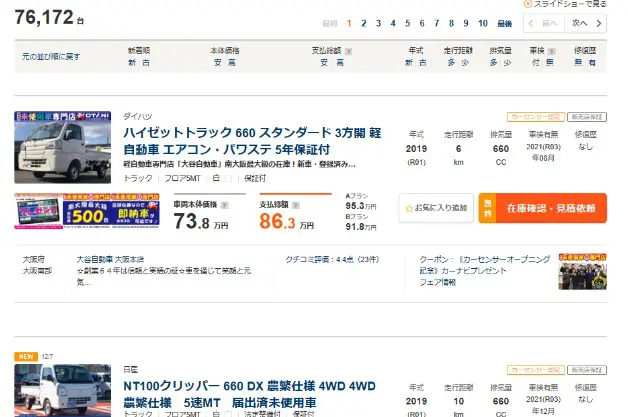Go to results page 8
Screen dimensions: 628x417
[x=451, y=24]
